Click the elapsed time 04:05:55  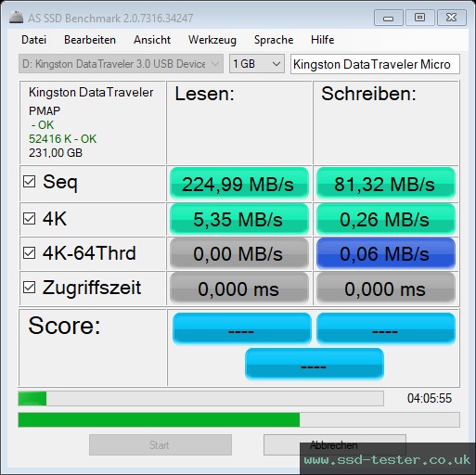click(430, 398)
